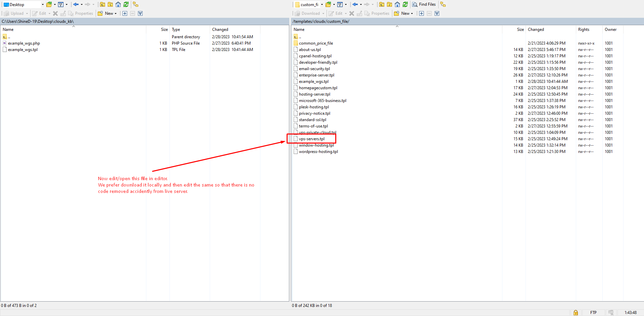This screenshot has height=316, width=644.
Task: Click the lock icon in status bar
Action: click(576, 313)
